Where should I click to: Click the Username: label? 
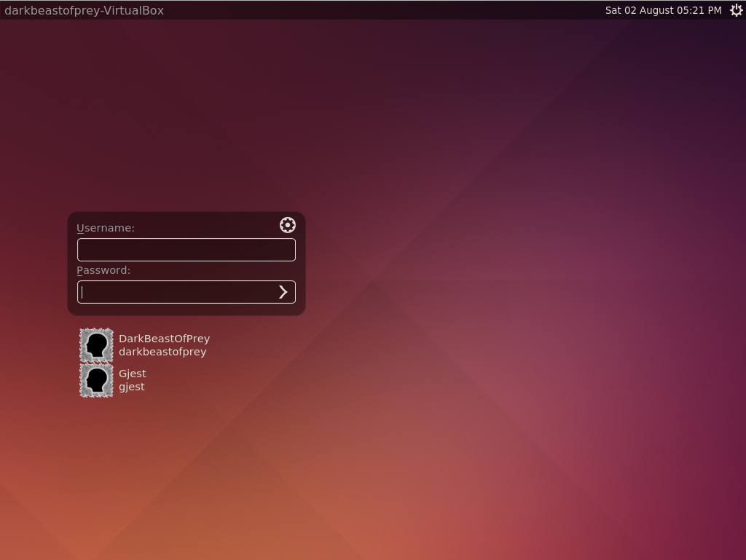[106, 228]
